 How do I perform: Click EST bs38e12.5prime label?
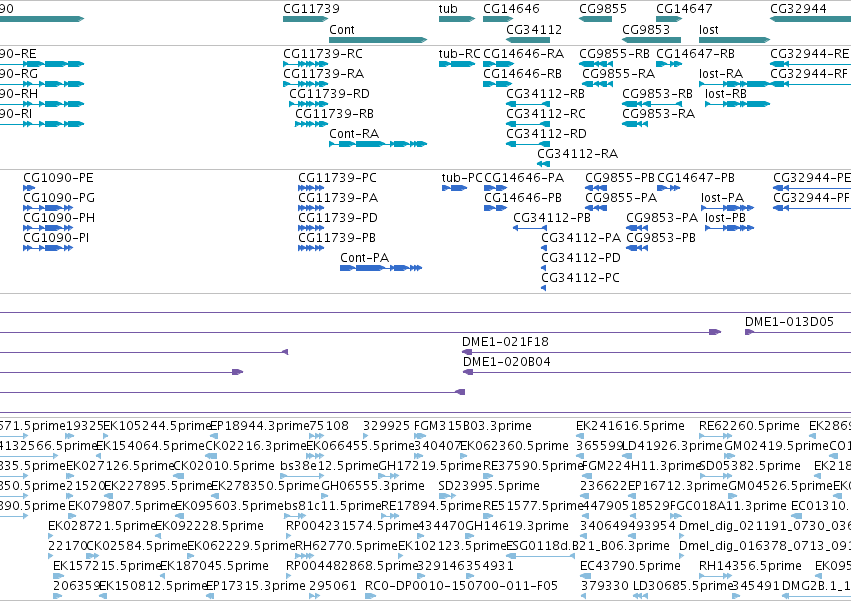coord(329,466)
